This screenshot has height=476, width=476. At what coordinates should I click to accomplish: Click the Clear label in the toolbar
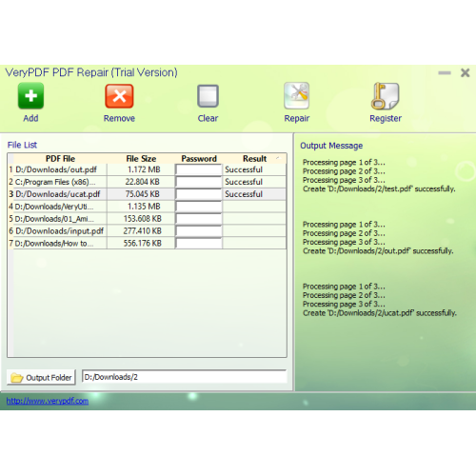pyautogui.click(x=208, y=118)
